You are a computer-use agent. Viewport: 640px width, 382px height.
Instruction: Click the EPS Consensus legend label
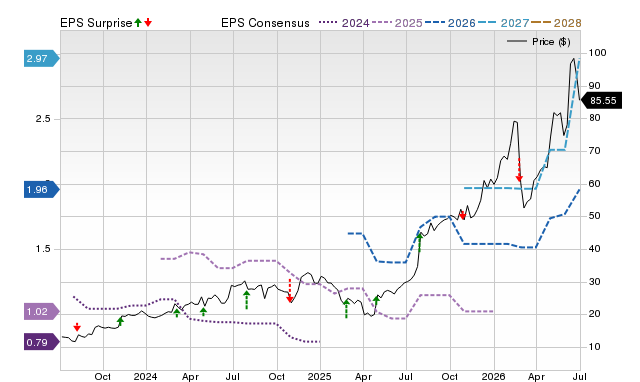coord(265,23)
